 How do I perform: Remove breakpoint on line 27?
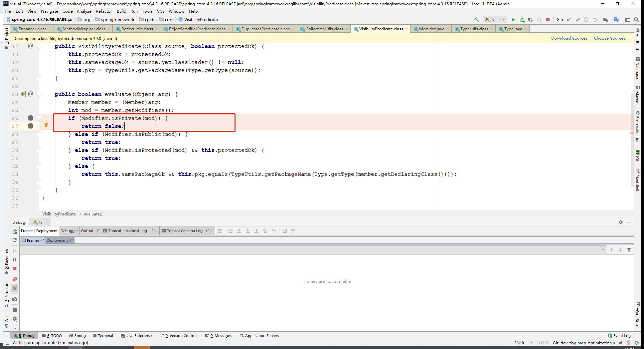tap(31, 126)
